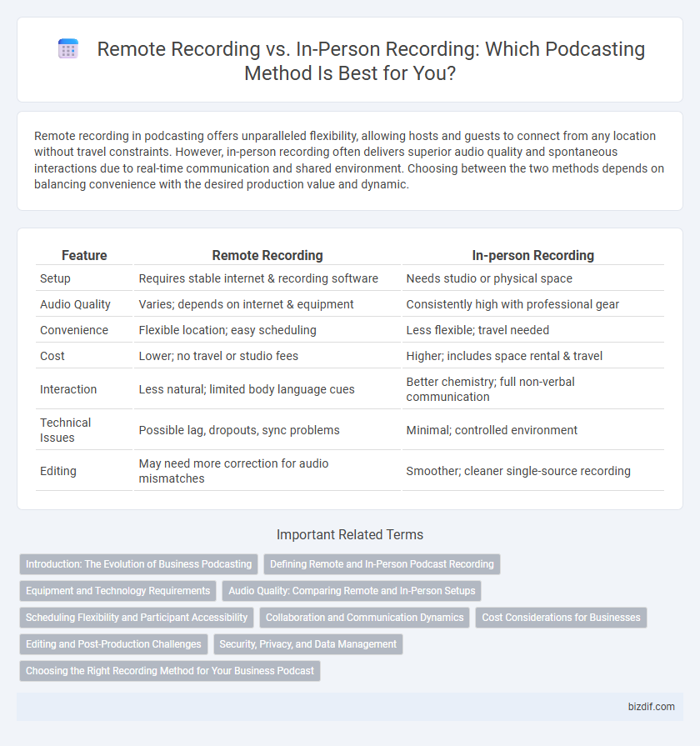The width and height of the screenshot is (700, 746).
Task: Select the 'Setup' row label
Action: (x=55, y=278)
